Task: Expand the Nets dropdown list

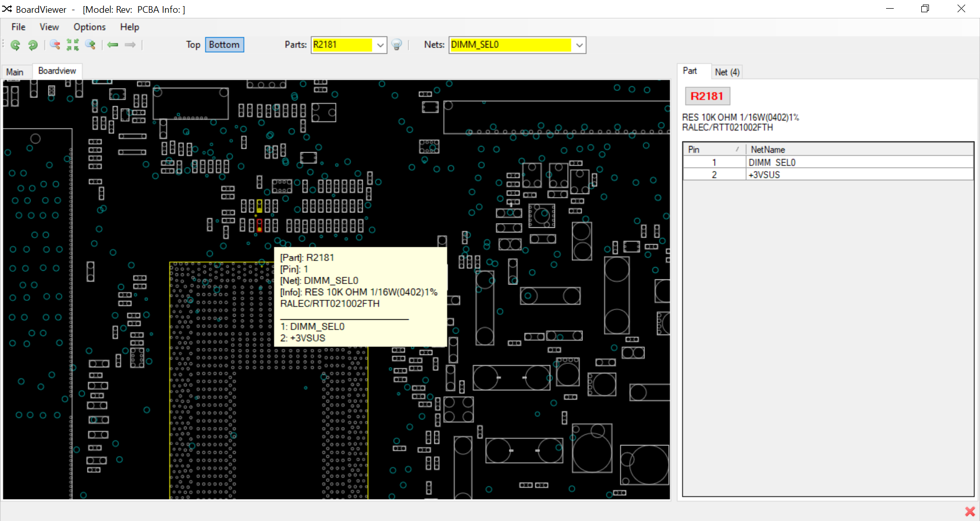Action: point(579,45)
